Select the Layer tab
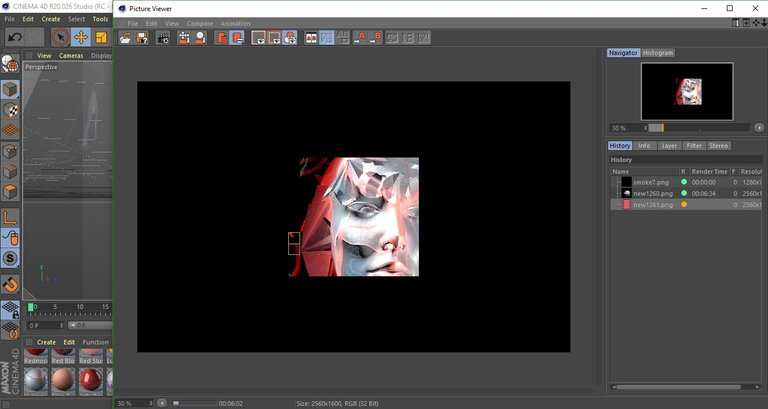 669,145
